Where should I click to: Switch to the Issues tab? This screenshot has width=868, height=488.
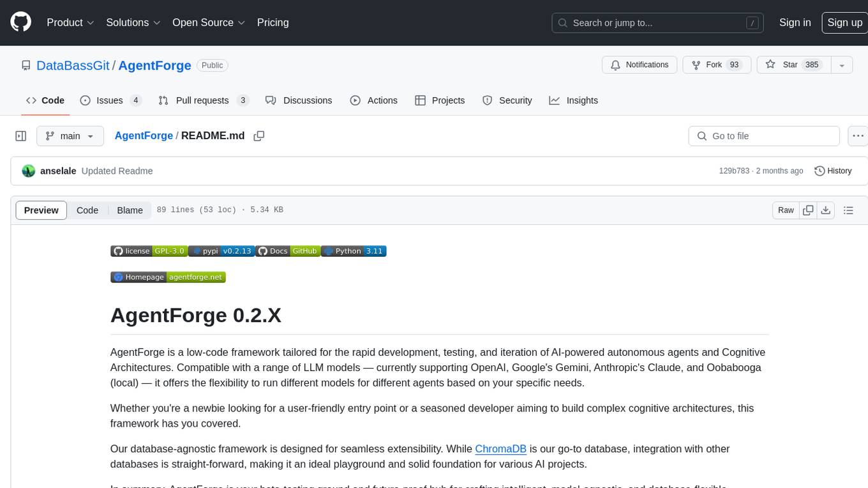tap(110, 100)
